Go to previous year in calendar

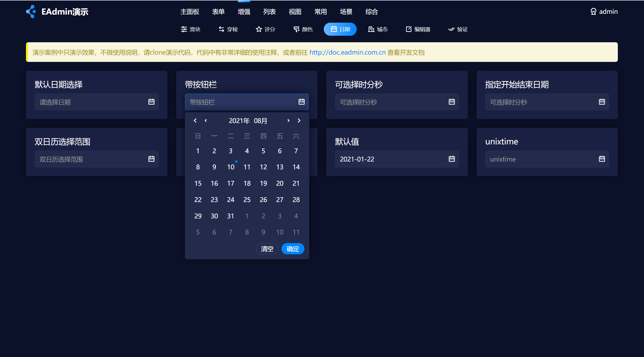pyautogui.click(x=195, y=121)
